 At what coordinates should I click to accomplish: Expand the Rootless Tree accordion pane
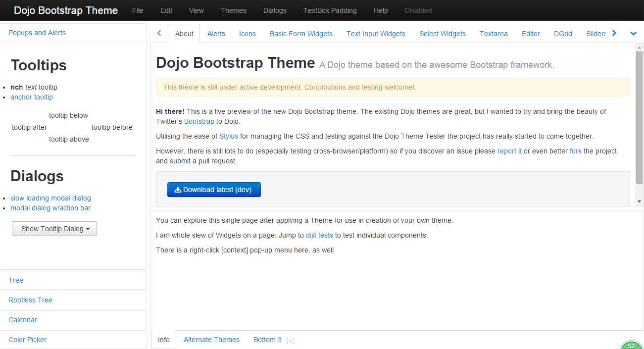[x=73, y=300]
